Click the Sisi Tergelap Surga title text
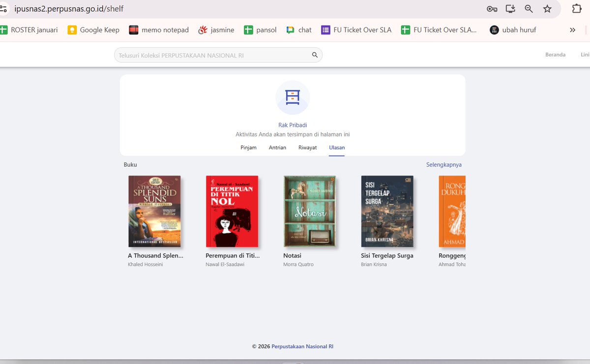This screenshot has height=364, width=590. click(387, 255)
